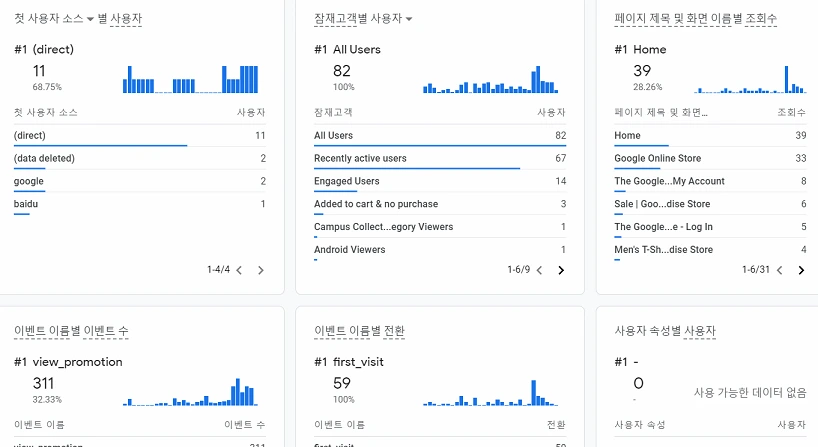Click Added to cart & no purchase row
The width and height of the screenshot is (818, 447).
(x=440, y=204)
